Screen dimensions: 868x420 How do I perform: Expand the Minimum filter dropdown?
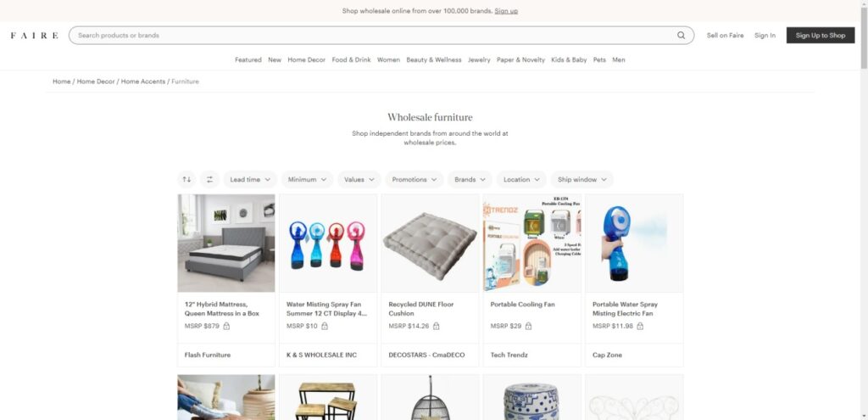(307, 180)
